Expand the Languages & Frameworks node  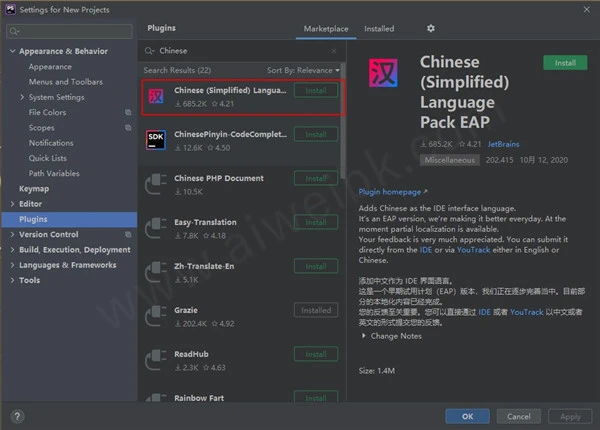(x=12, y=265)
